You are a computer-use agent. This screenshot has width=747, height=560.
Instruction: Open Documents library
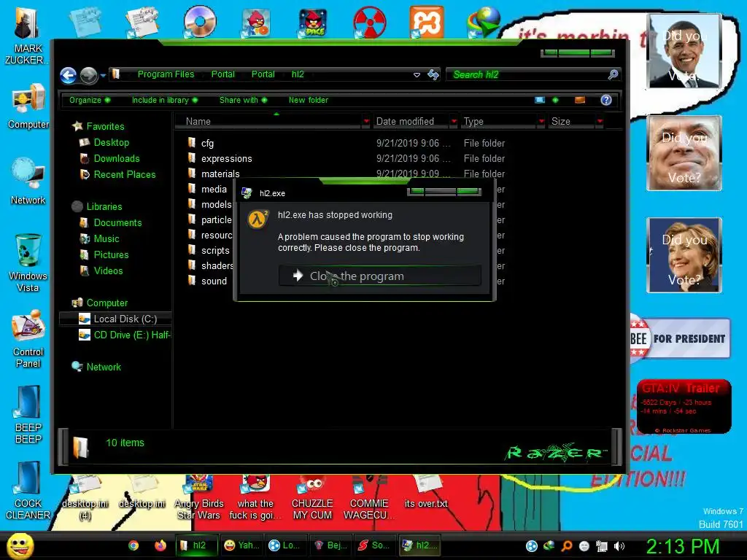point(117,223)
